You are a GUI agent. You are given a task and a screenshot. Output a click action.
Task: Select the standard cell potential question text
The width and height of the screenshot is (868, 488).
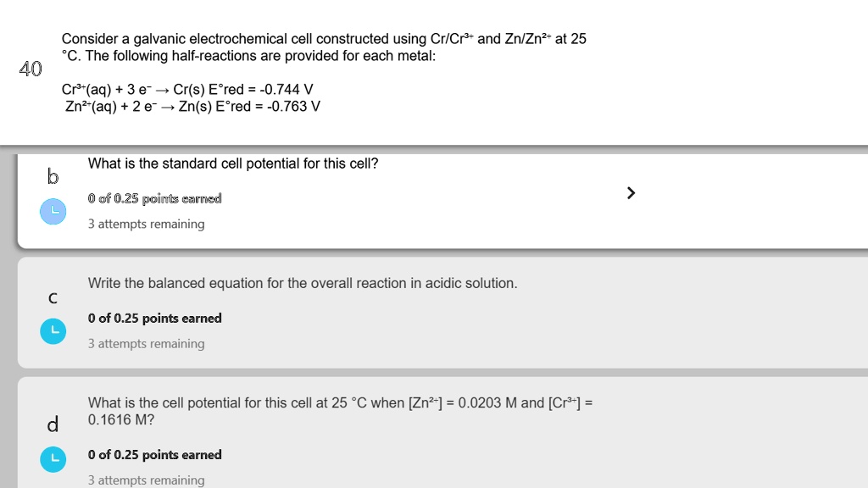click(x=233, y=164)
